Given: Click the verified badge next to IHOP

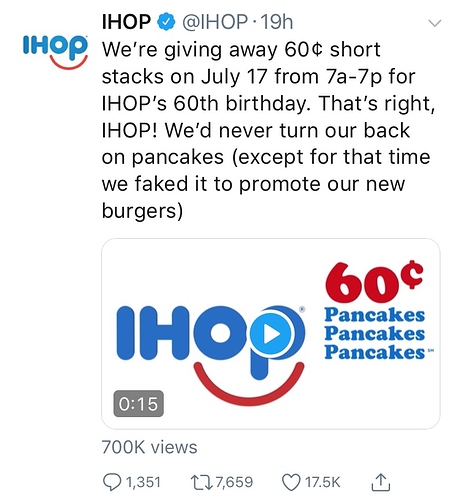Looking at the screenshot, I should [166, 22].
